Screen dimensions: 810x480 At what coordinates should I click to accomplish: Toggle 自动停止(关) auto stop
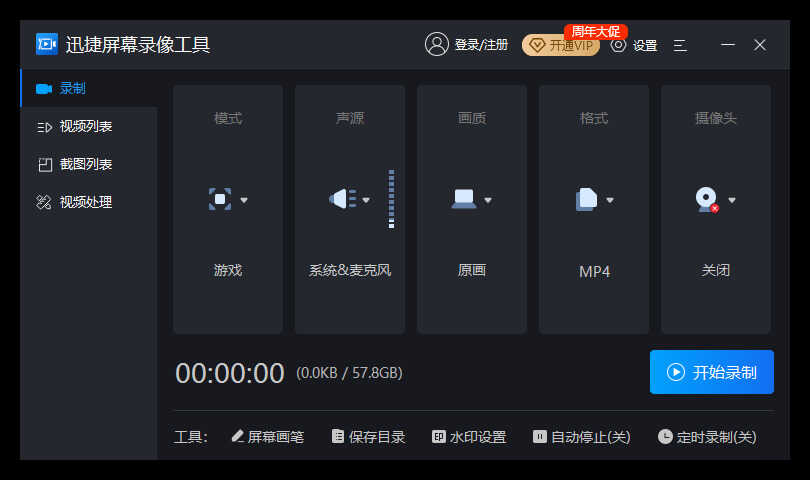coord(582,437)
